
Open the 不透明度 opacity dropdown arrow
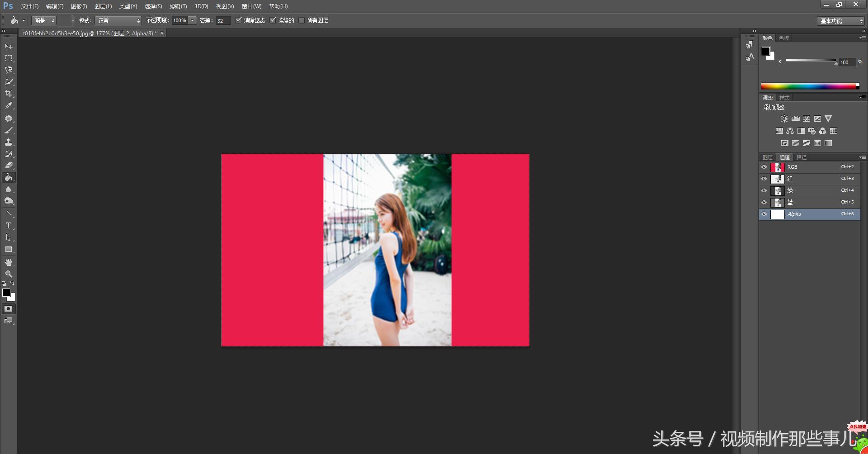[193, 21]
